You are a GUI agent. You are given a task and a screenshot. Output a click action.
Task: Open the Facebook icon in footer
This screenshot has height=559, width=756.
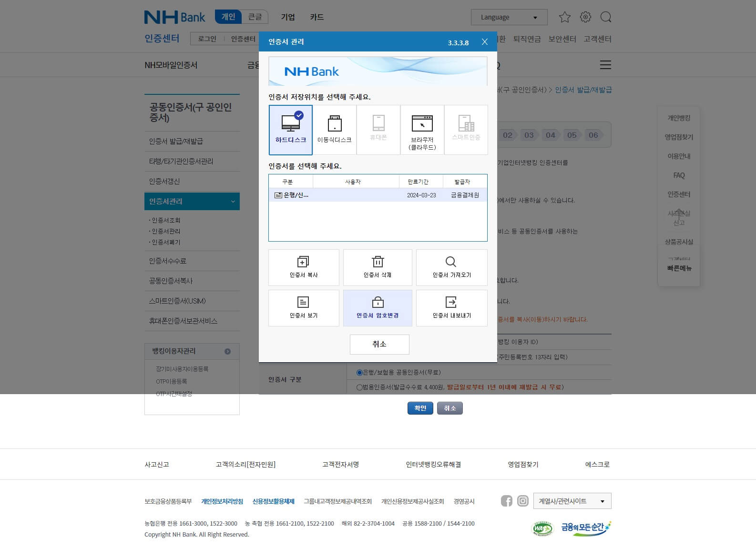point(507,501)
